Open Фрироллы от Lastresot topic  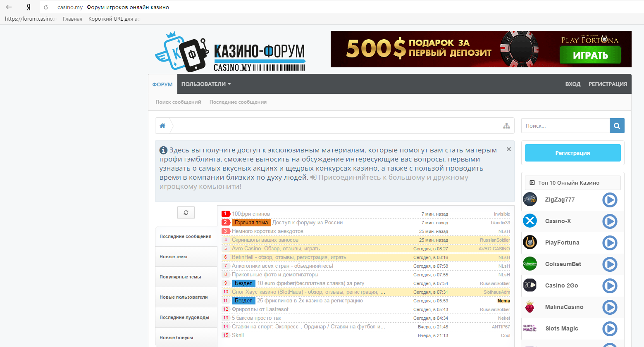pos(260,309)
